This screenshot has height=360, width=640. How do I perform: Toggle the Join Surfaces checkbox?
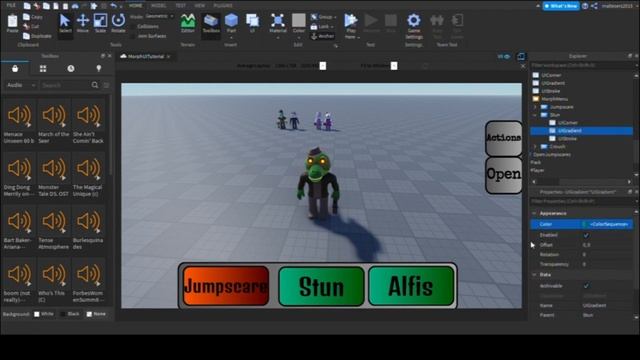click(132, 36)
